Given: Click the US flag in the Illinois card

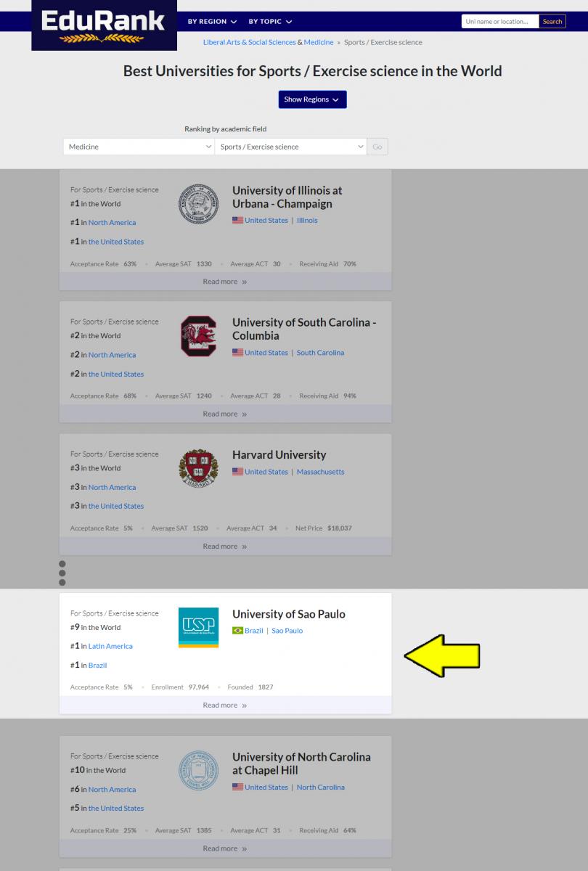Looking at the screenshot, I should pos(237,220).
